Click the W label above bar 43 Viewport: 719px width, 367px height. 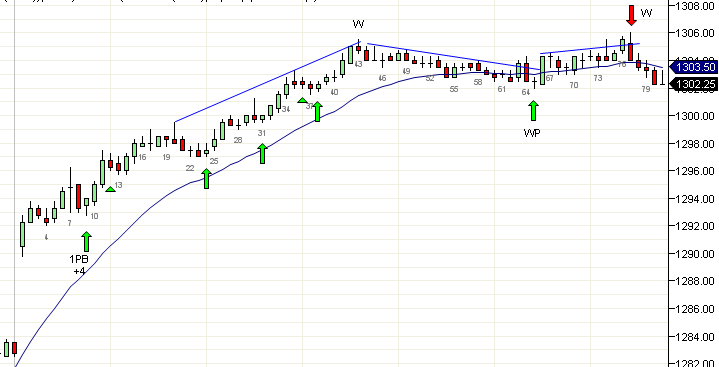[359, 24]
